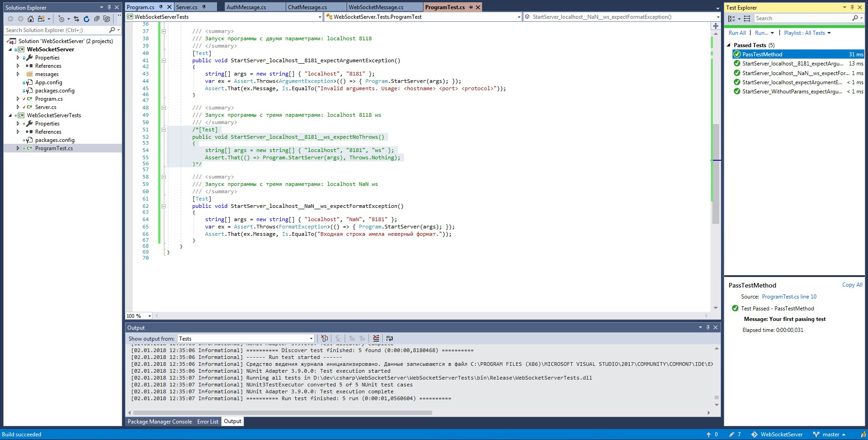Image resolution: width=868 pixels, height=440 pixels.
Task: Click Switch Views icon in Solution Explorer
Action: [x=41, y=19]
